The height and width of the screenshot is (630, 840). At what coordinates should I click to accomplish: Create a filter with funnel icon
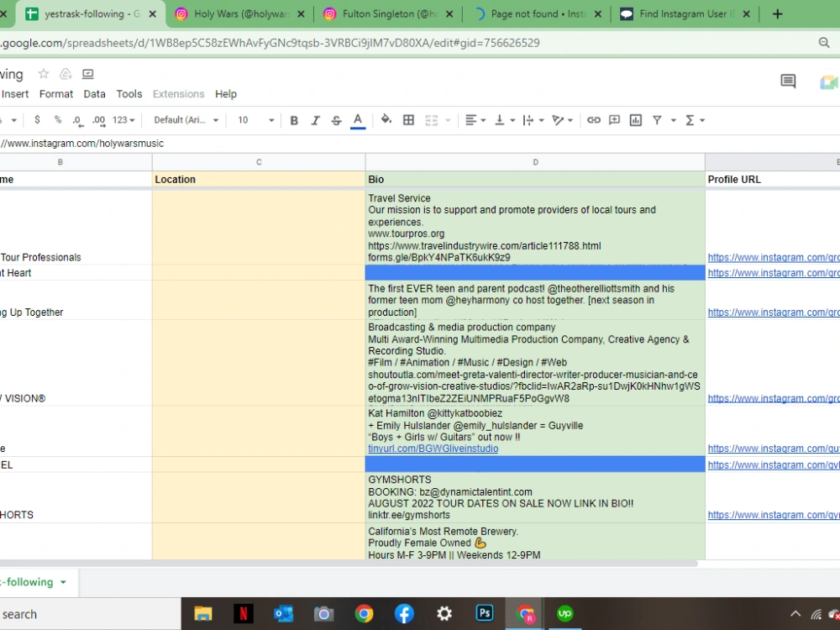coord(657,120)
